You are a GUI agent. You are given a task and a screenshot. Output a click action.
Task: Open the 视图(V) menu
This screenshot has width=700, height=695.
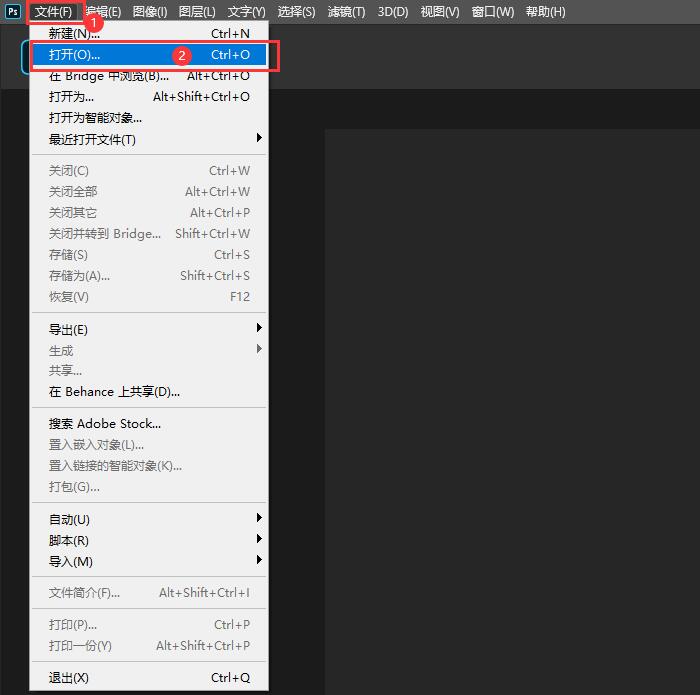point(440,12)
